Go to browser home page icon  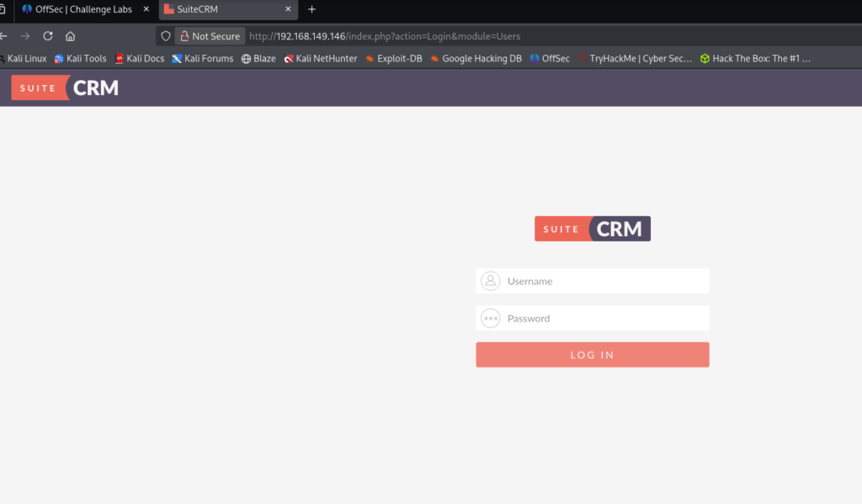point(71,36)
